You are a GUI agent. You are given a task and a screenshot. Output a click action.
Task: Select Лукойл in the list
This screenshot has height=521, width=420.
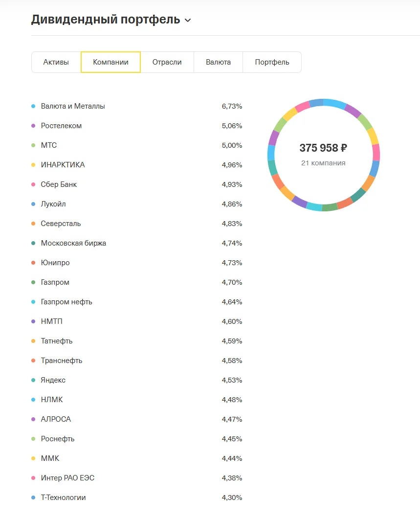tap(53, 204)
